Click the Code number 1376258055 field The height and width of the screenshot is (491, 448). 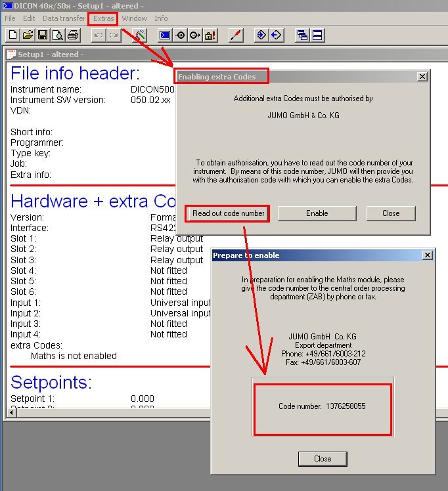tap(322, 406)
